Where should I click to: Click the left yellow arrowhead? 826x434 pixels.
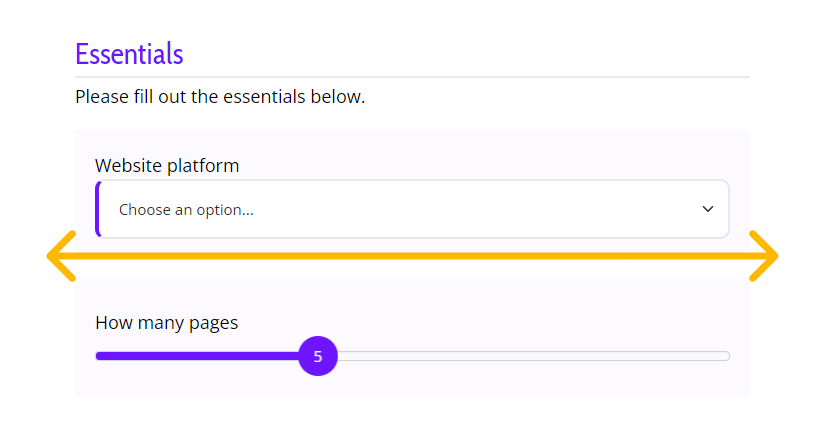[62, 256]
